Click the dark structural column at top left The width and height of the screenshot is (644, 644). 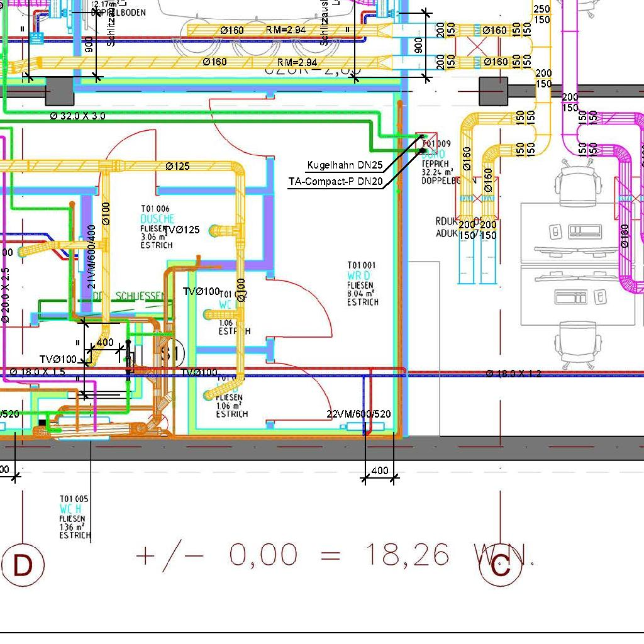click(60, 91)
